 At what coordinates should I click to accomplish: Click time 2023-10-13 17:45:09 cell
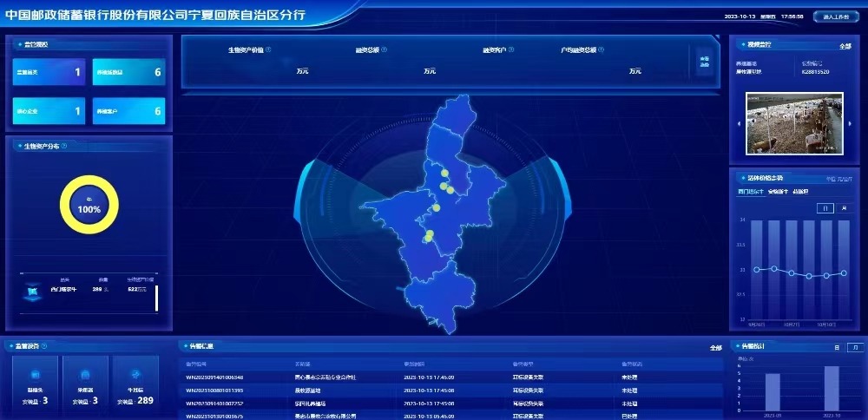tap(429, 377)
